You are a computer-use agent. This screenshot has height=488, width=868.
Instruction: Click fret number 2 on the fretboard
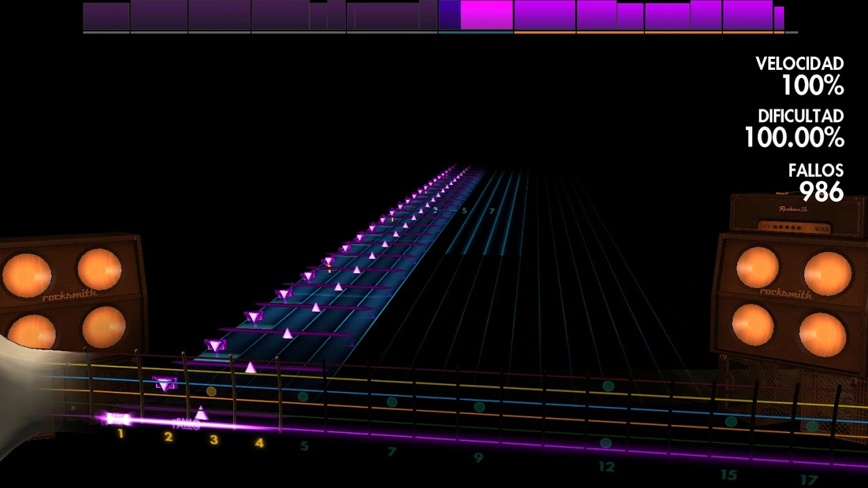[168, 437]
